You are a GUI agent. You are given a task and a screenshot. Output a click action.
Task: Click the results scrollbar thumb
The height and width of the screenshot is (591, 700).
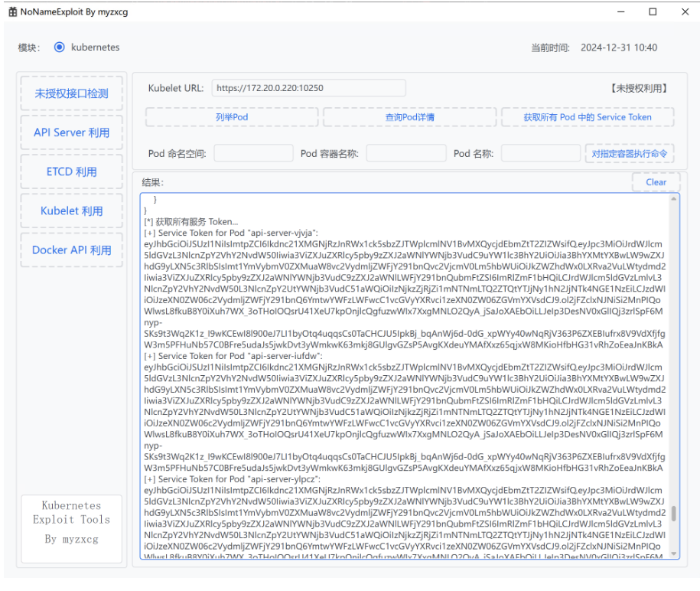(x=674, y=513)
